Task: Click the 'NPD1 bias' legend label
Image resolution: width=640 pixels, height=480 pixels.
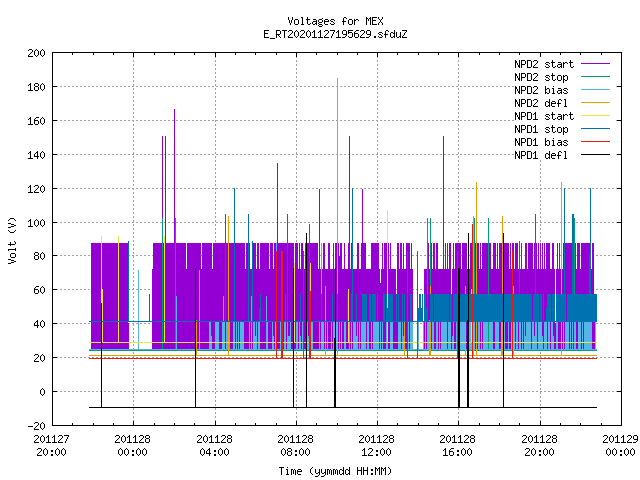Action: 541,142
